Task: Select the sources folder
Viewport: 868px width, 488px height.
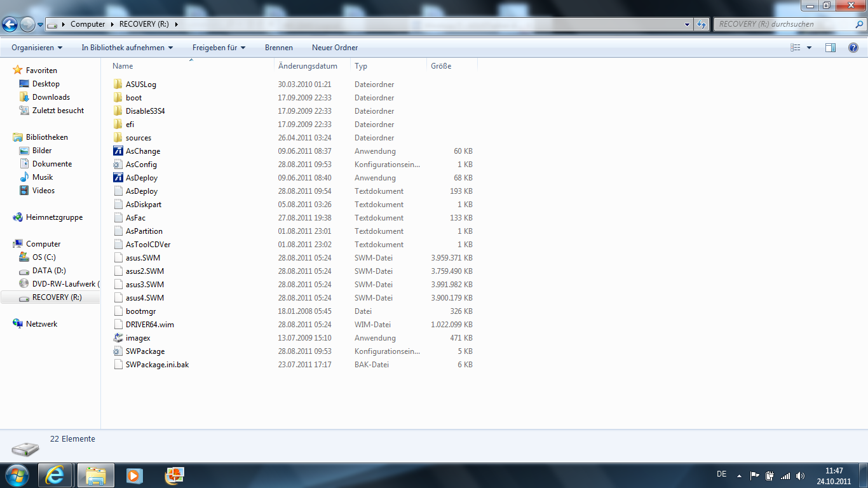Action: 138,138
